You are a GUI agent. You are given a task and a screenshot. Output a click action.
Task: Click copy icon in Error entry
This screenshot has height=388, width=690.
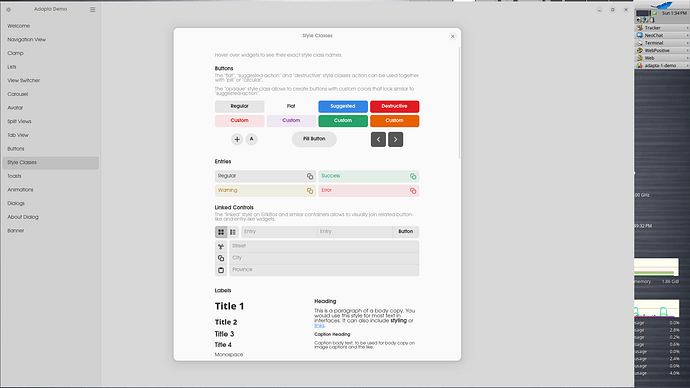pos(413,191)
